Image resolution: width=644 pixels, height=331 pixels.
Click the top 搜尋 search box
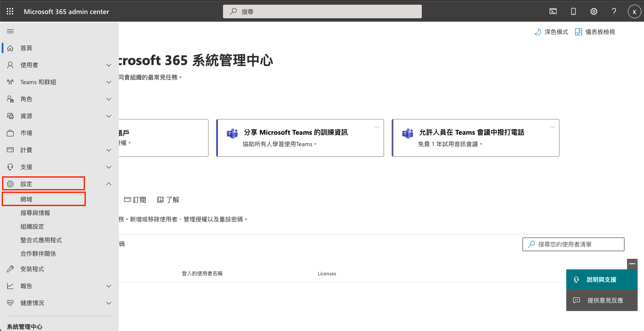click(322, 11)
